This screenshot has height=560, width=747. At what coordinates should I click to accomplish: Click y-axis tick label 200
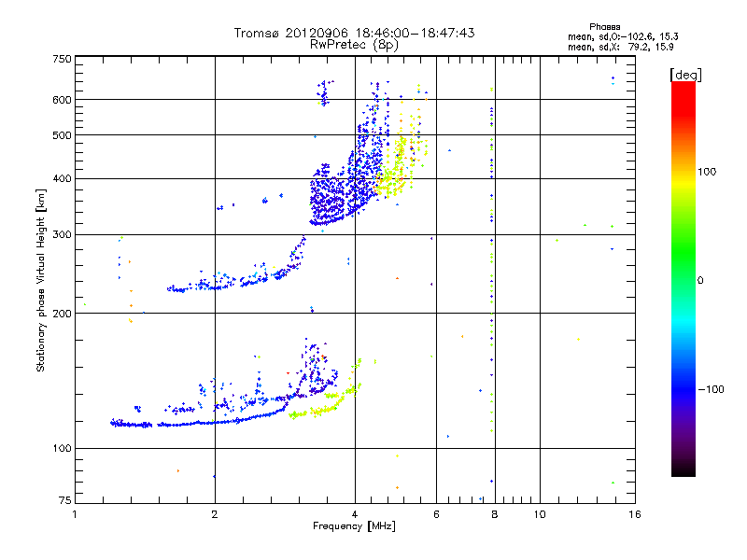[x=63, y=314]
